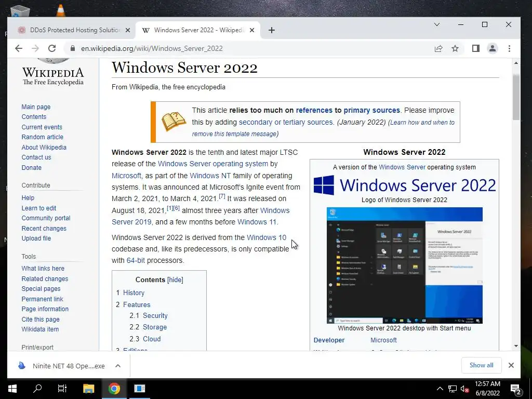Open the Windows 11 article link
The image size is (532, 399).
(x=257, y=222)
